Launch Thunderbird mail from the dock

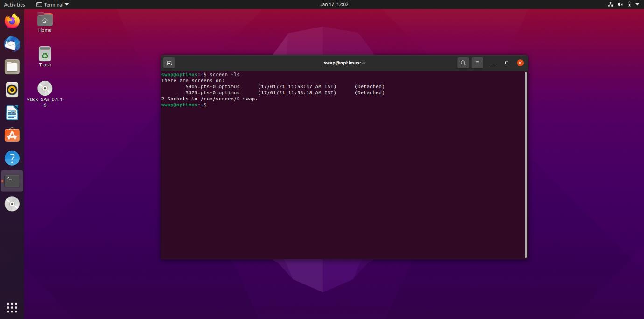(x=12, y=44)
